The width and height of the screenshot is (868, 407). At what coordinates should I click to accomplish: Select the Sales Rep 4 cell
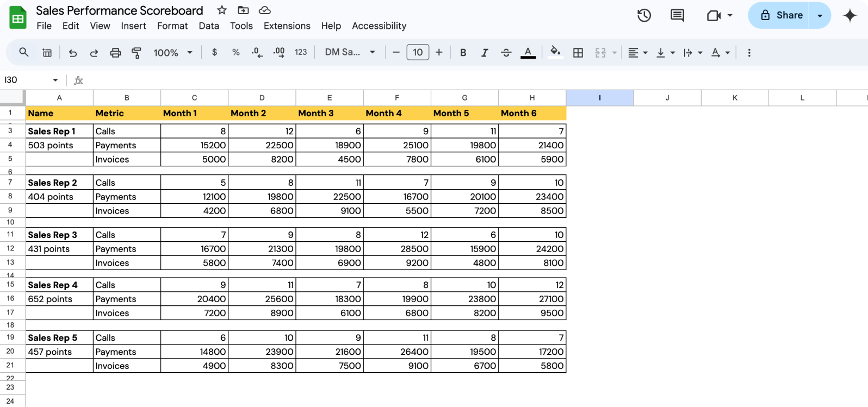pos(59,285)
